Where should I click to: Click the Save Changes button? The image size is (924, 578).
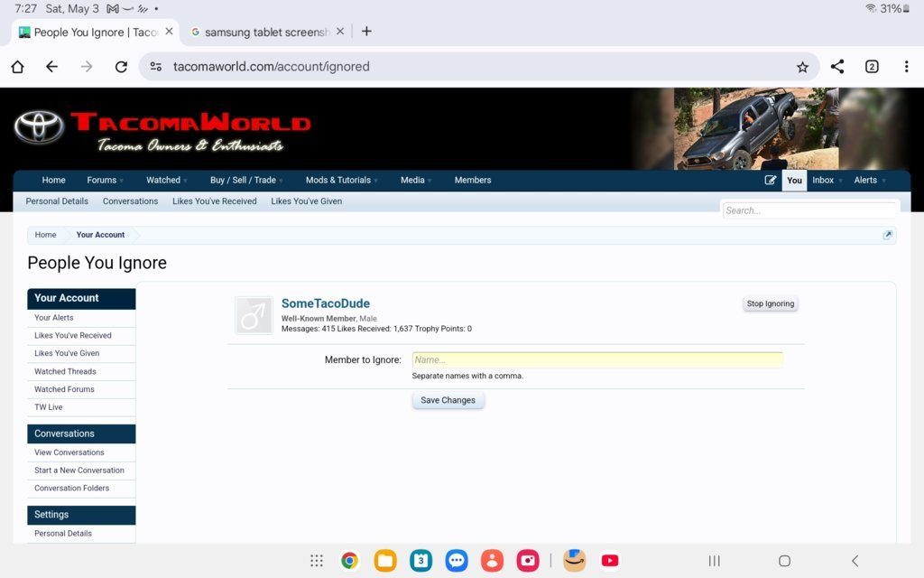[x=448, y=400]
